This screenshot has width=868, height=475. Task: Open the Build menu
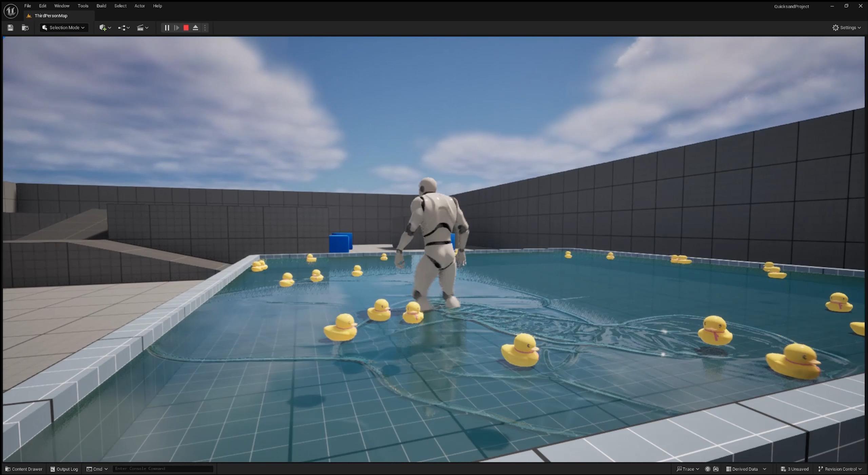pos(101,6)
